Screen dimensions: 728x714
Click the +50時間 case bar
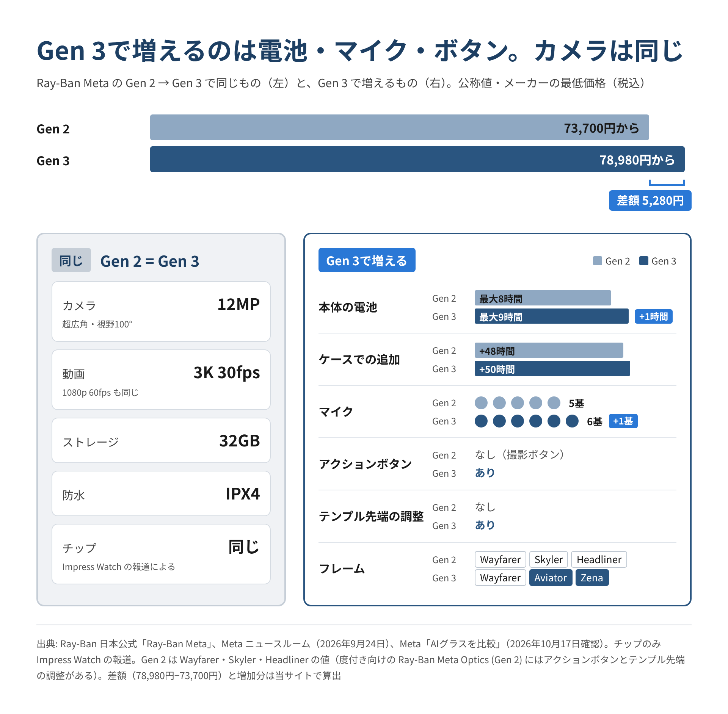552,368
